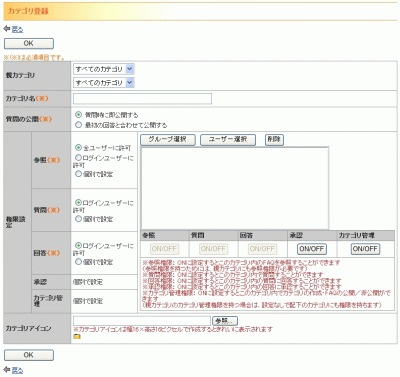This screenshot has width=400, height=377.
Task: Click inside the selected users list box
Action: (235, 188)
